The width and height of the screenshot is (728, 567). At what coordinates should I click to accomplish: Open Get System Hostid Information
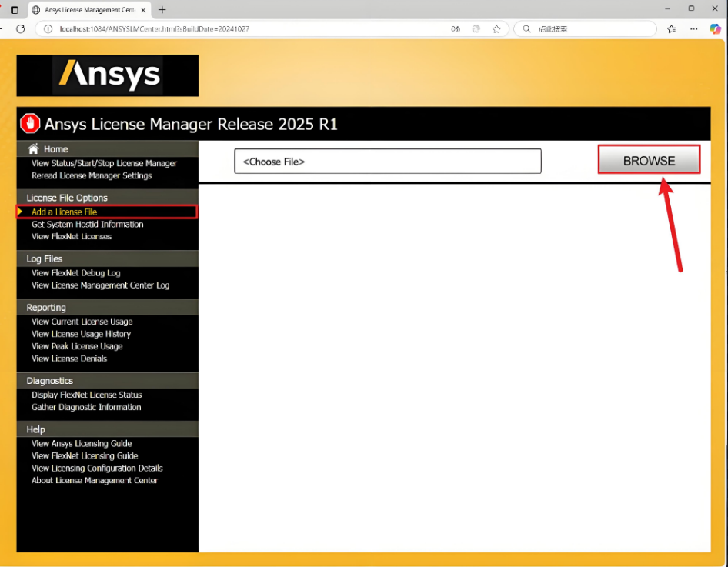pyautogui.click(x=87, y=224)
